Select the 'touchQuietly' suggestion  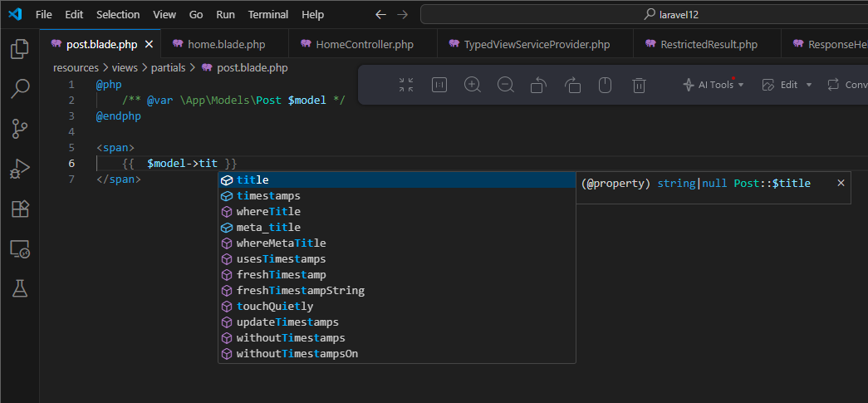[x=396, y=306]
